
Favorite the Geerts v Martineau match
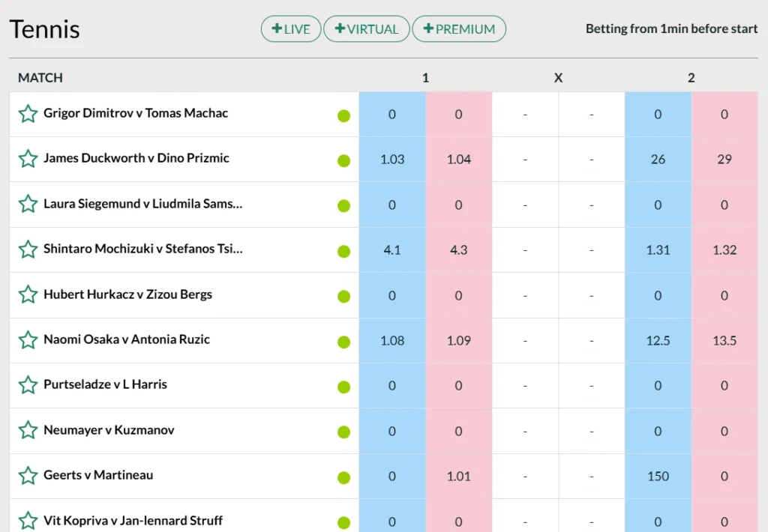pos(28,476)
